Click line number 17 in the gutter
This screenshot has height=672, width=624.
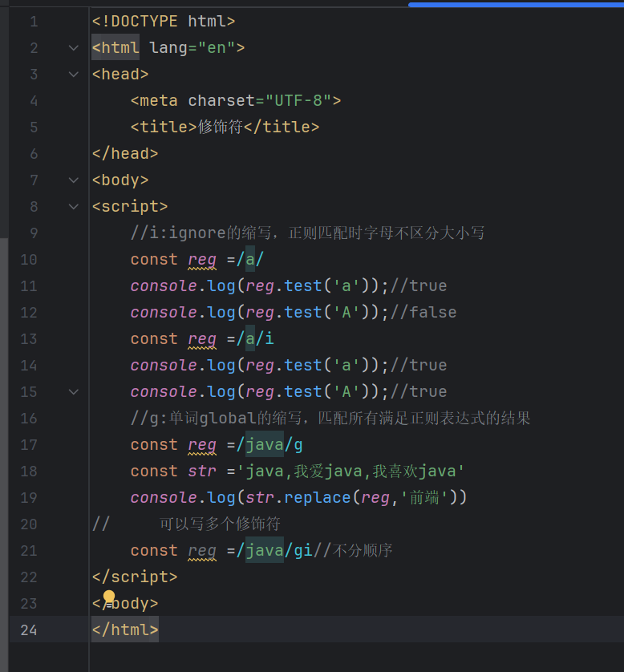(29, 445)
